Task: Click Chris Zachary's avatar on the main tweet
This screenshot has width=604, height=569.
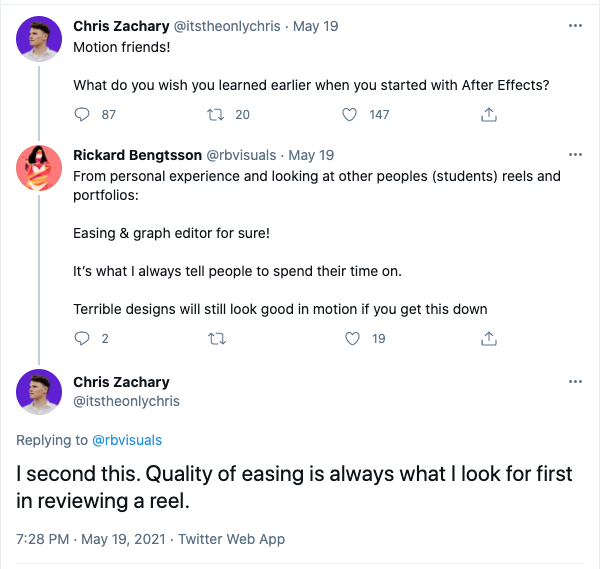Action: click(x=39, y=390)
